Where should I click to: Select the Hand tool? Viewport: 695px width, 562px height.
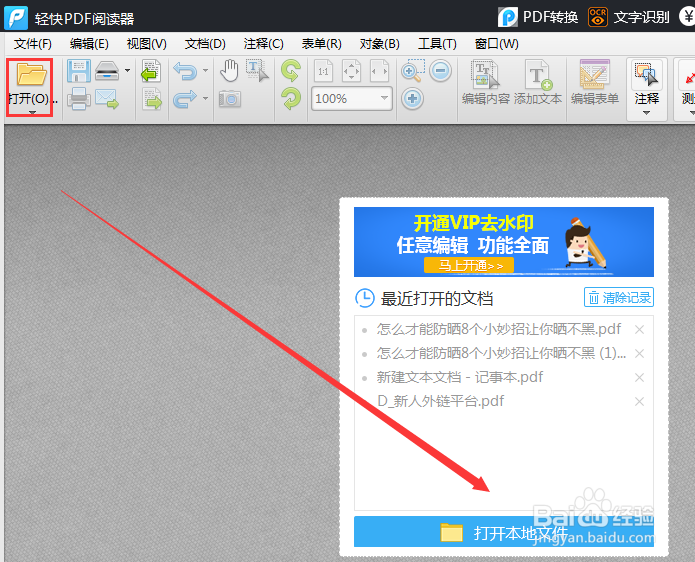click(x=229, y=71)
